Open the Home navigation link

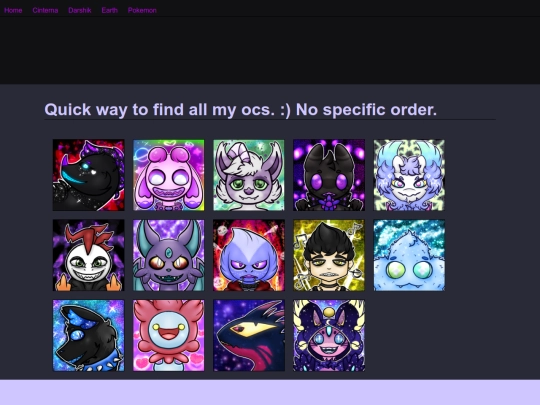point(13,10)
